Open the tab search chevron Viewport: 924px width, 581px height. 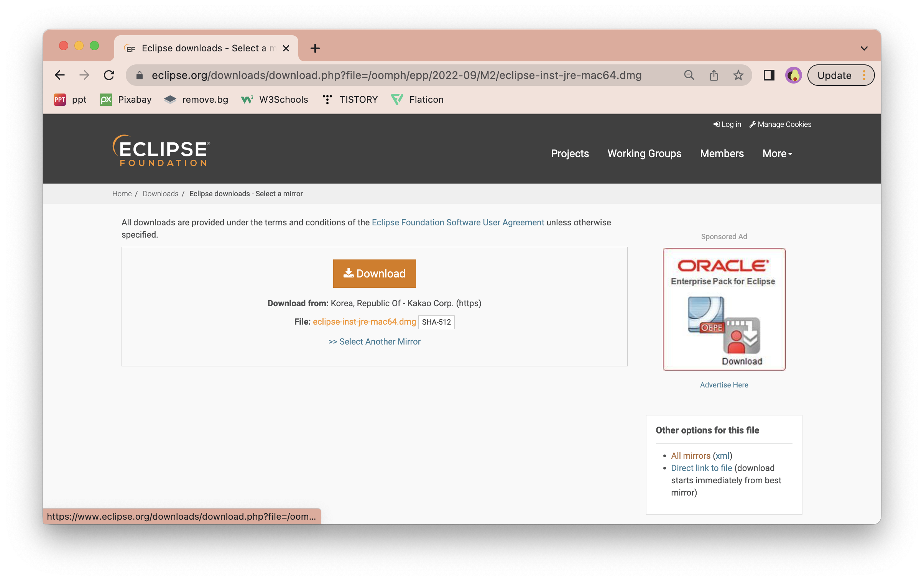864,48
